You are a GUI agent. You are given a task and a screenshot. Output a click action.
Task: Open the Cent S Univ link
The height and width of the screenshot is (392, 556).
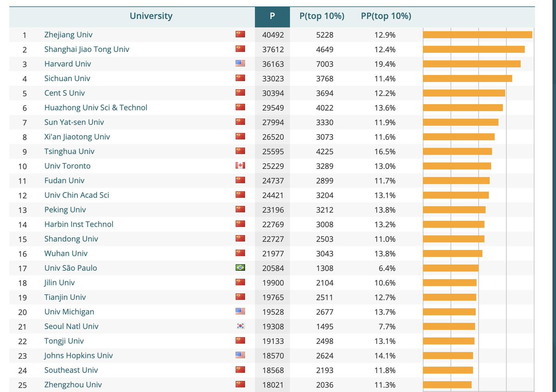coord(64,93)
